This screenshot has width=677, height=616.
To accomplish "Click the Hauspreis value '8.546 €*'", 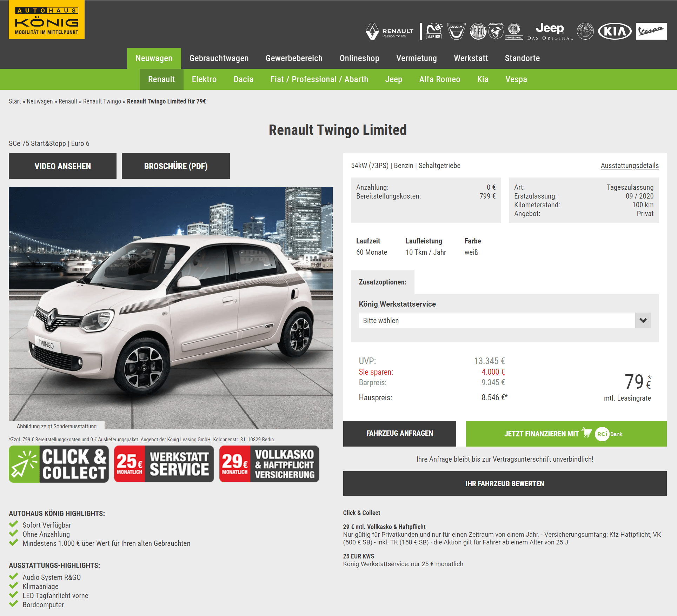I will click(x=495, y=397).
